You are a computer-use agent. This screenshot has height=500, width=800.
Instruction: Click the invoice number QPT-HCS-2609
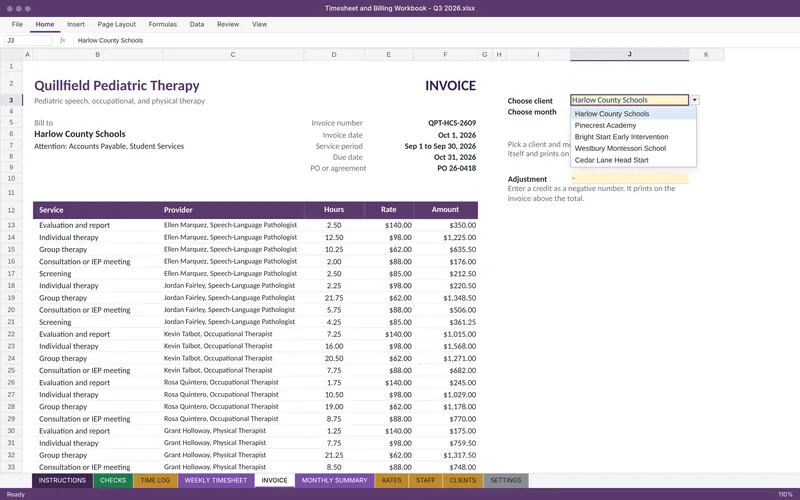(x=452, y=123)
